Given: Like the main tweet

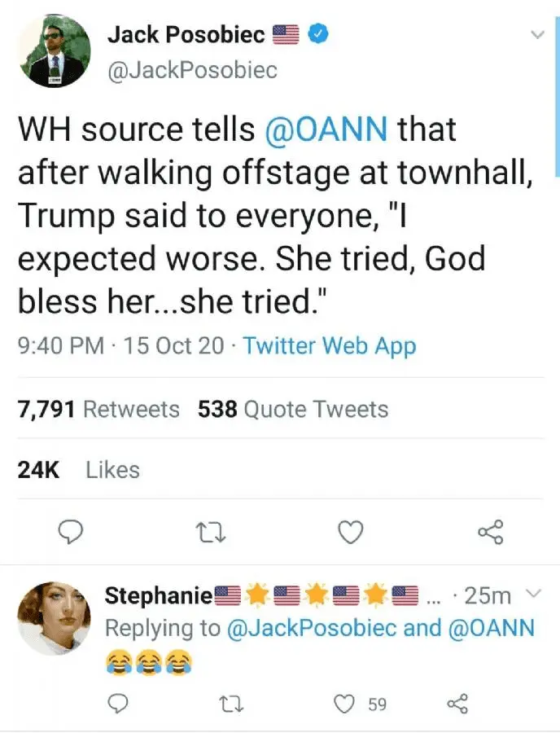Looking at the screenshot, I should point(350,533).
